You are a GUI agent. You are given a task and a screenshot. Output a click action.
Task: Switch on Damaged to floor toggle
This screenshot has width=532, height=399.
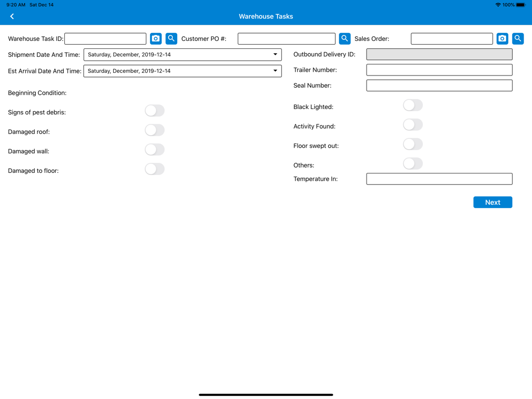pos(154,169)
